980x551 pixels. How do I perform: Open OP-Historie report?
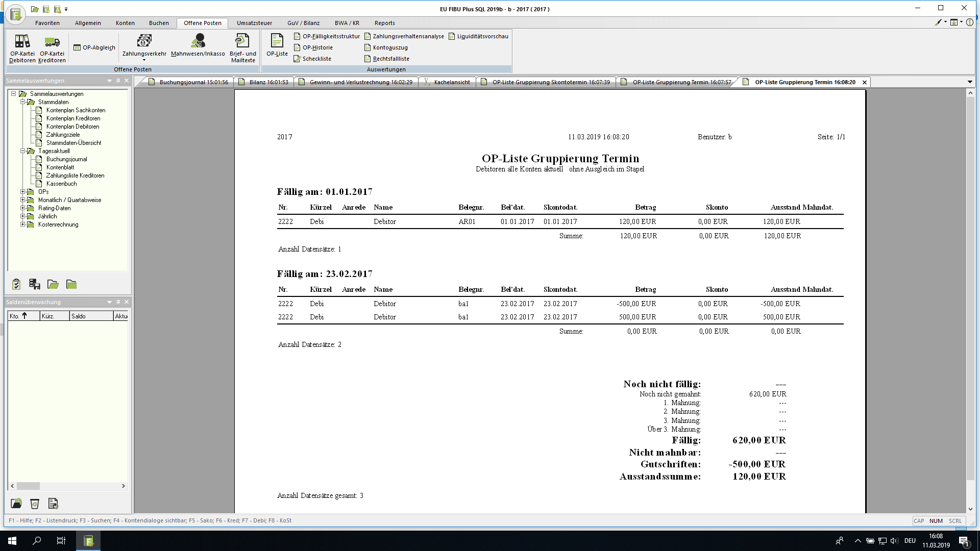pyautogui.click(x=313, y=47)
